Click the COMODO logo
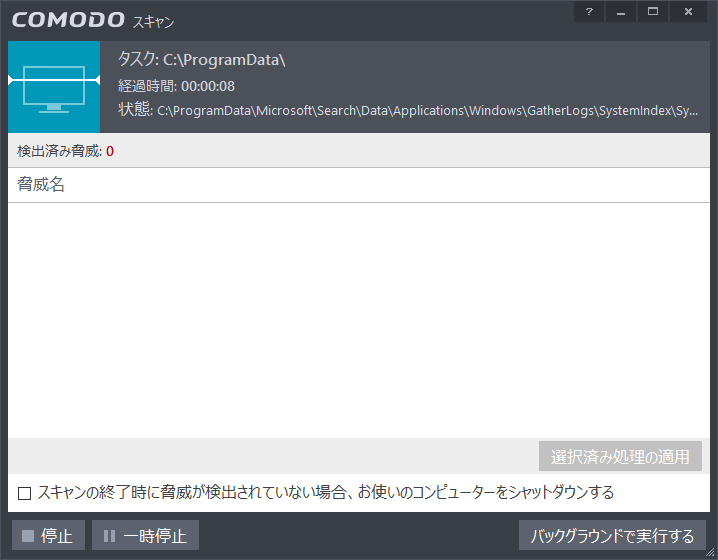 pos(68,20)
